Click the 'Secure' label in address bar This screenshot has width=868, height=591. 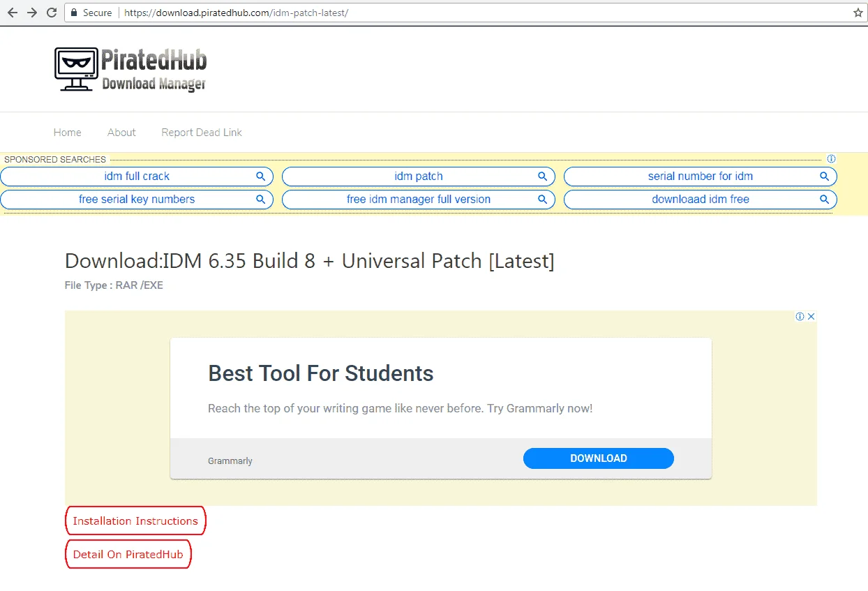coord(98,13)
